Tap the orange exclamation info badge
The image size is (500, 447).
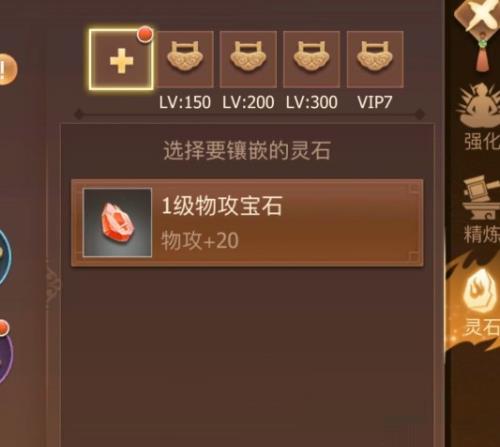click(7, 69)
